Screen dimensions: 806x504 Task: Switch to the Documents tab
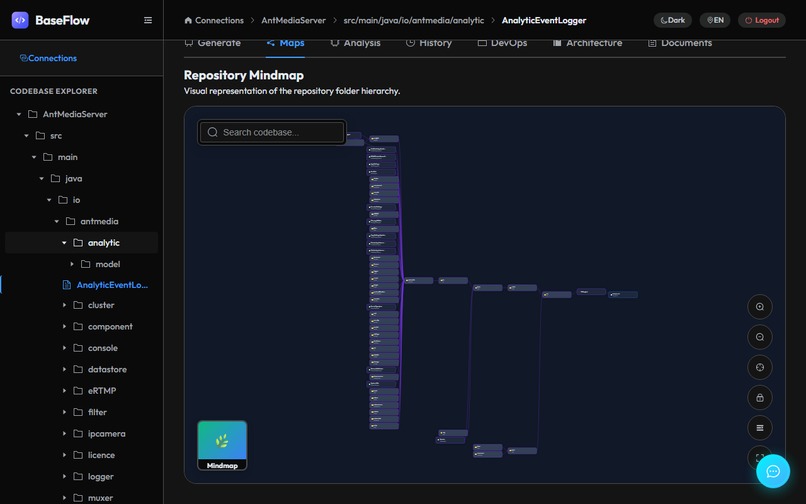[x=680, y=43]
